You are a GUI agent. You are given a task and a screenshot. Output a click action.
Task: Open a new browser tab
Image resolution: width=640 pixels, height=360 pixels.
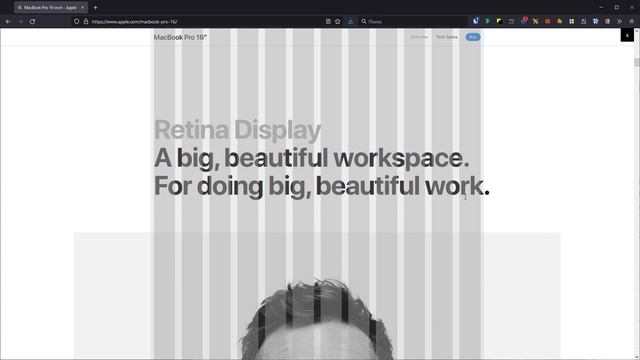click(x=96, y=7)
